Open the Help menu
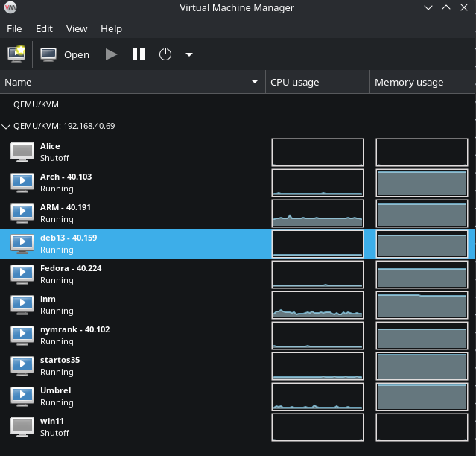Viewport: 476px width, 456px height. [111, 28]
